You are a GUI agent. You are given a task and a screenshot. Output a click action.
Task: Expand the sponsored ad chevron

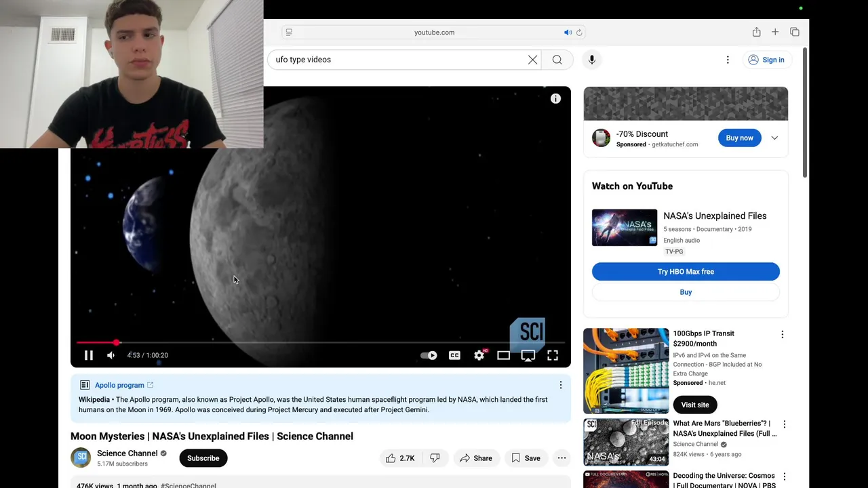[x=774, y=138]
